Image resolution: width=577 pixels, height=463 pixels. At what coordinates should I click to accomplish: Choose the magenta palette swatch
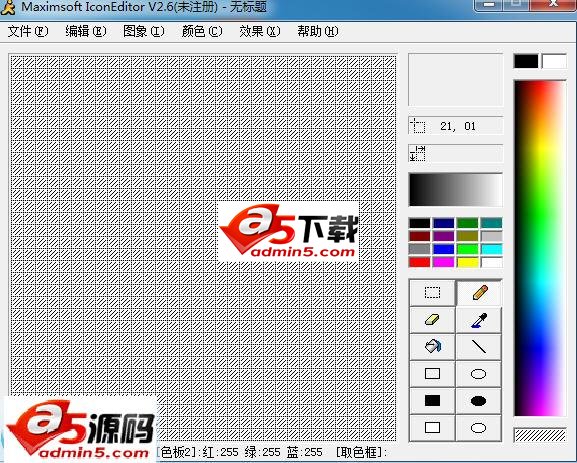[x=443, y=262]
